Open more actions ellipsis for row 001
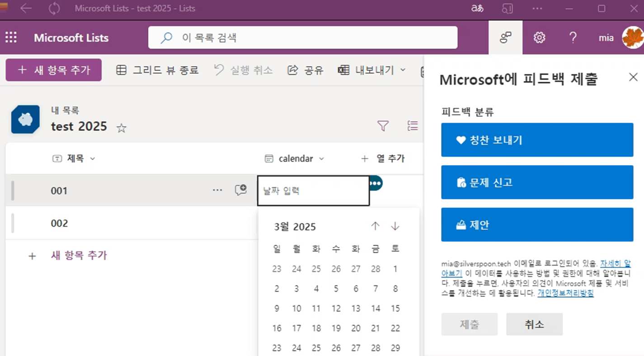 217,190
